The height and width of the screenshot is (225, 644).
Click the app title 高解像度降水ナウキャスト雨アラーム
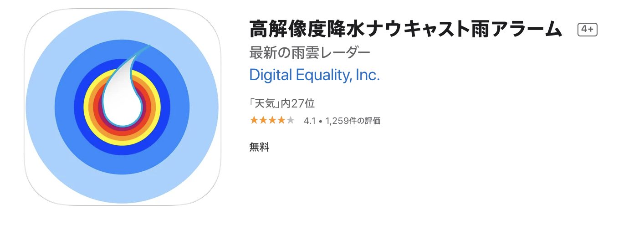(405, 30)
